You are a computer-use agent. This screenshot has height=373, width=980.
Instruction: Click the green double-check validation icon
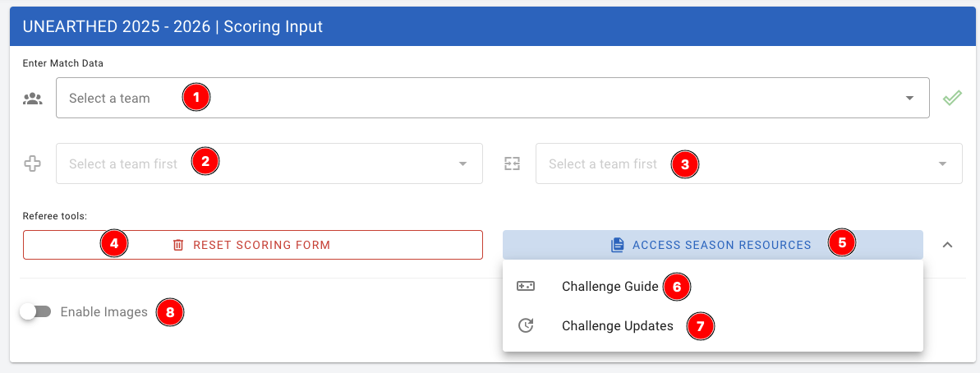tap(952, 99)
